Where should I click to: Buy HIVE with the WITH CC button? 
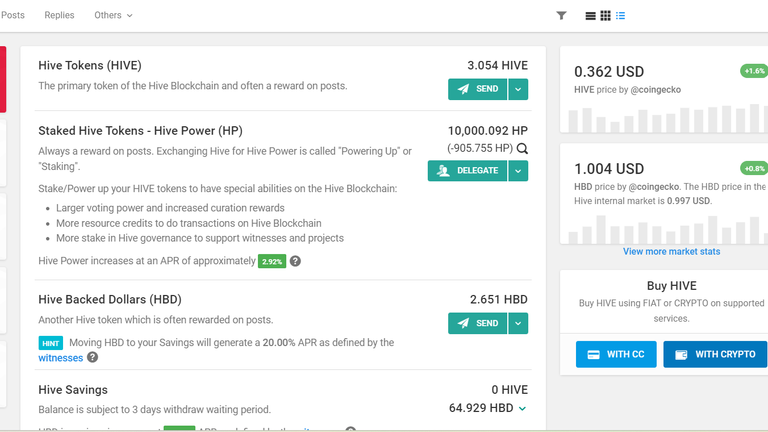pyautogui.click(x=616, y=354)
